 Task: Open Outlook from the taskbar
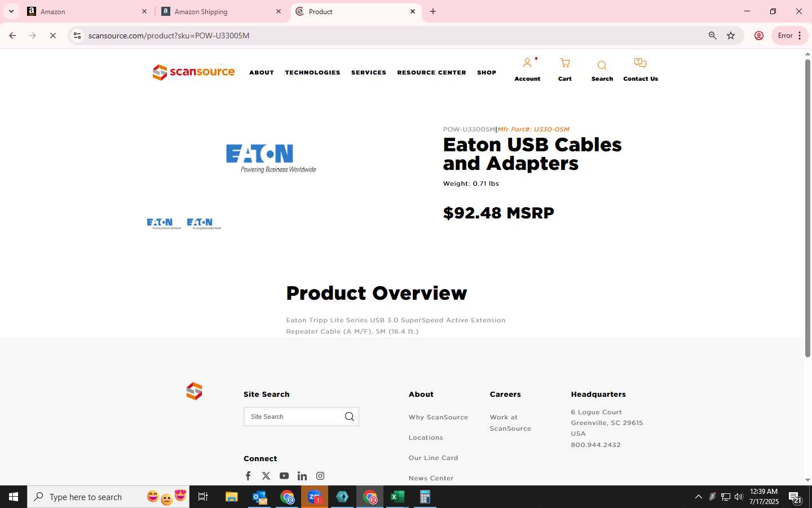259,497
